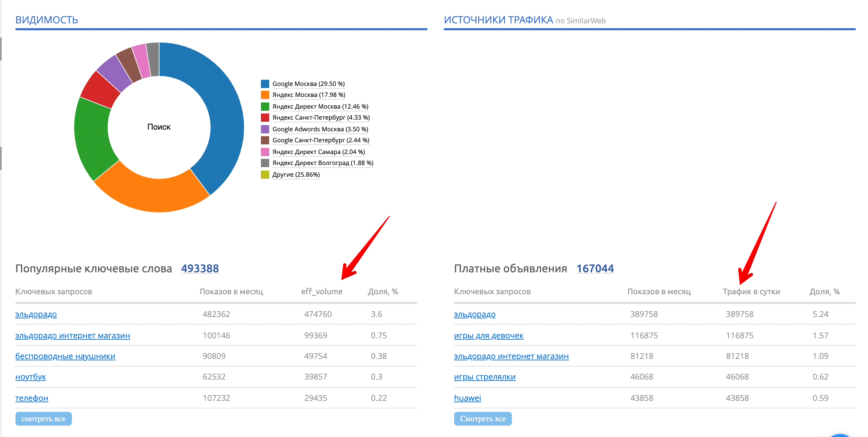Open keyword huawei
The image size is (868, 437).
click(467, 398)
